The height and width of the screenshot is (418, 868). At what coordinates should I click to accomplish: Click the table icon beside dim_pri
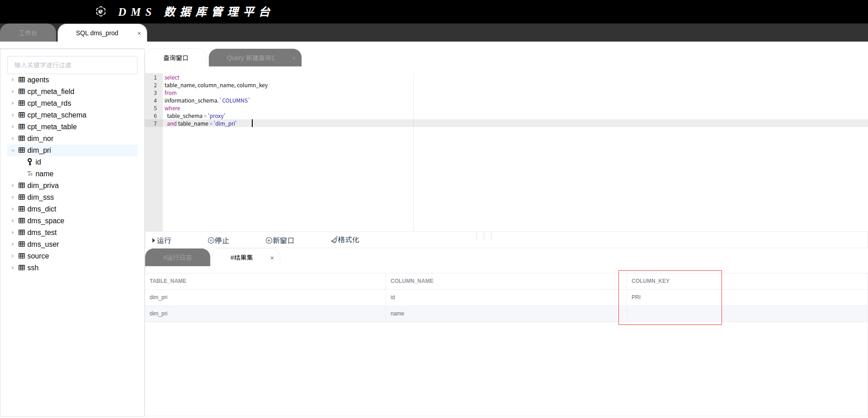[22, 150]
